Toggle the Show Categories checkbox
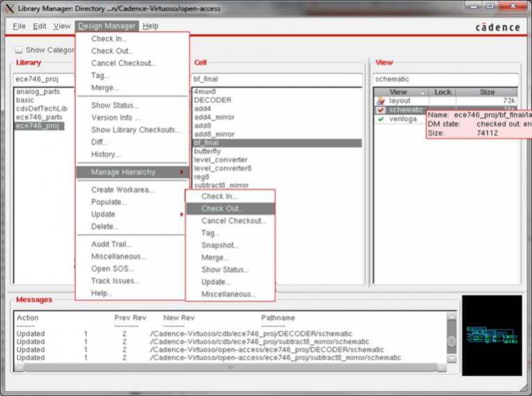This screenshot has width=532, height=396. [19, 50]
